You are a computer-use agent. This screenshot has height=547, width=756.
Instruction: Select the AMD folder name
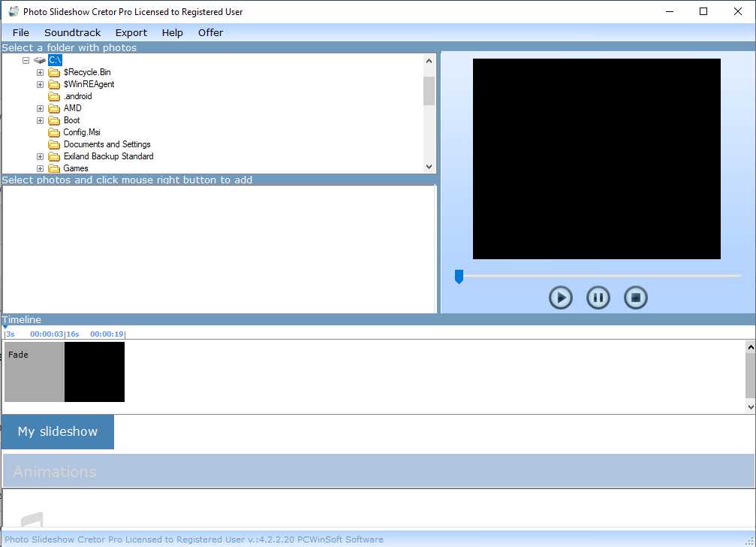click(x=72, y=108)
